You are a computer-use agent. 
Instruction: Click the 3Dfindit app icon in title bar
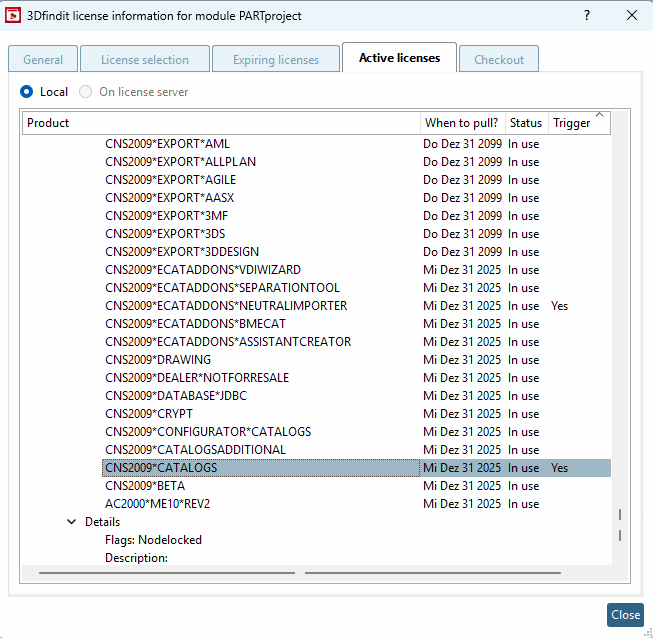coord(12,15)
